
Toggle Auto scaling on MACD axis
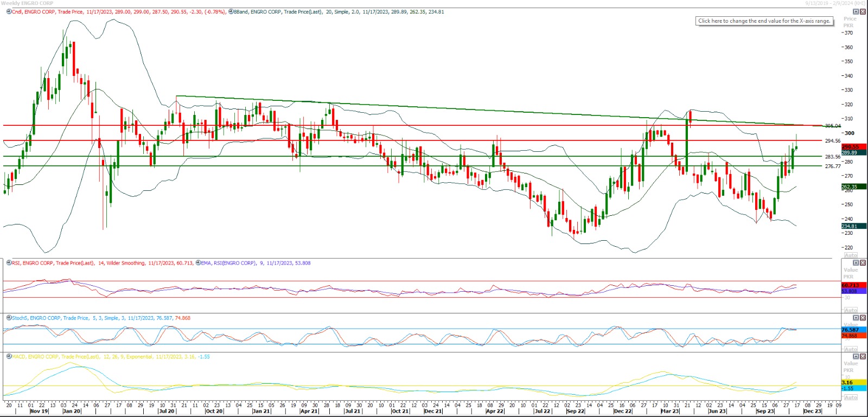click(851, 397)
